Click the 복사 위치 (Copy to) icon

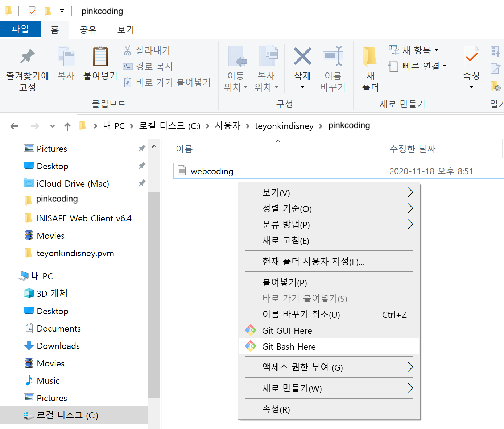(x=268, y=56)
